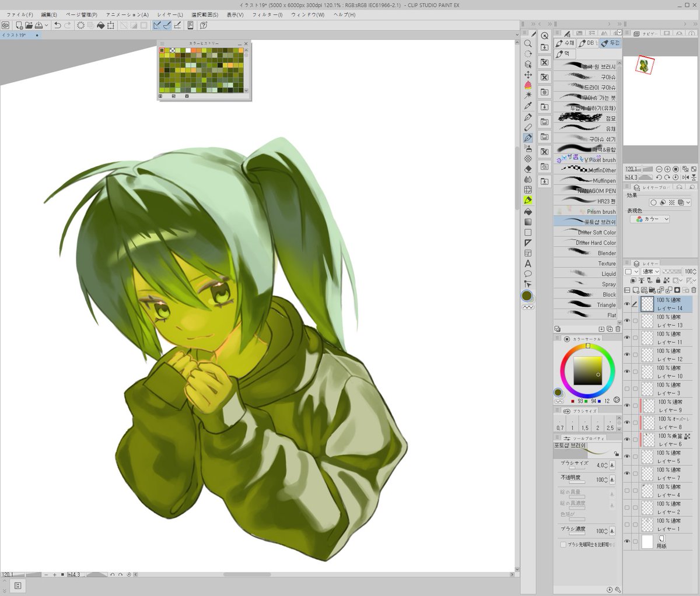The image size is (700, 596).
Task: Select the Eraser tool
Action: (528, 169)
